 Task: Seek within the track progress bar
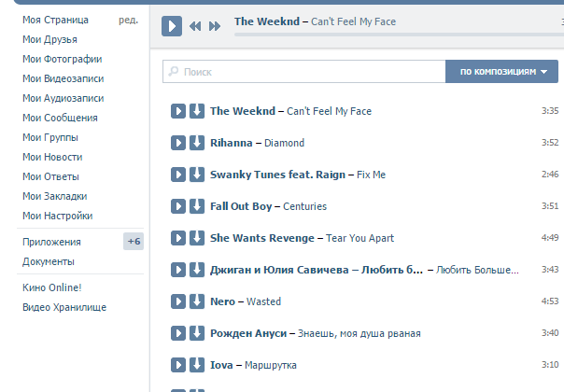(x=392, y=35)
